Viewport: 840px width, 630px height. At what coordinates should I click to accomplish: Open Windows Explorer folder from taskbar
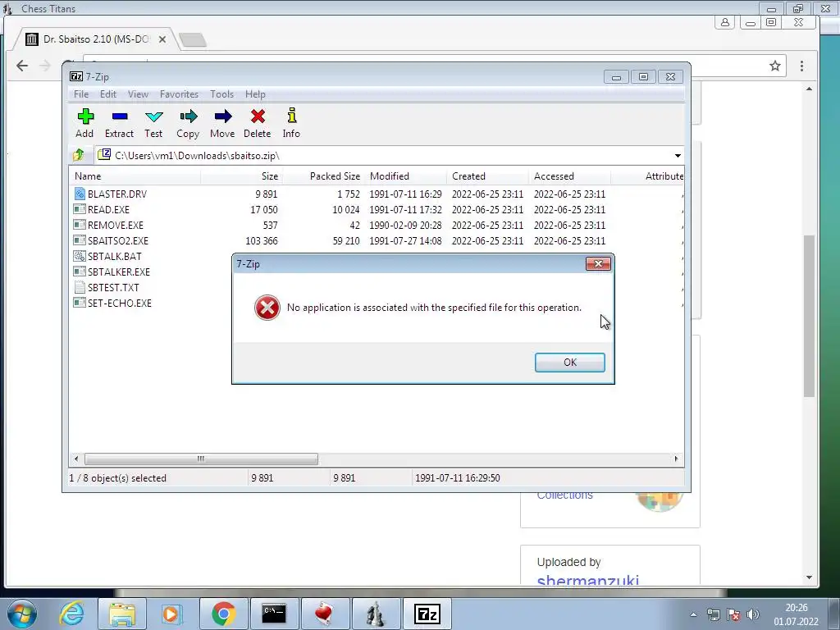(x=122, y=614)
